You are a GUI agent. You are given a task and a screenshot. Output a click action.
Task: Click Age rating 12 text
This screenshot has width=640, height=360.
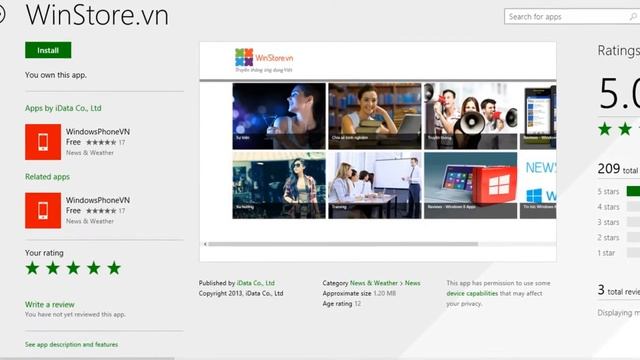(x=342, y=304)
